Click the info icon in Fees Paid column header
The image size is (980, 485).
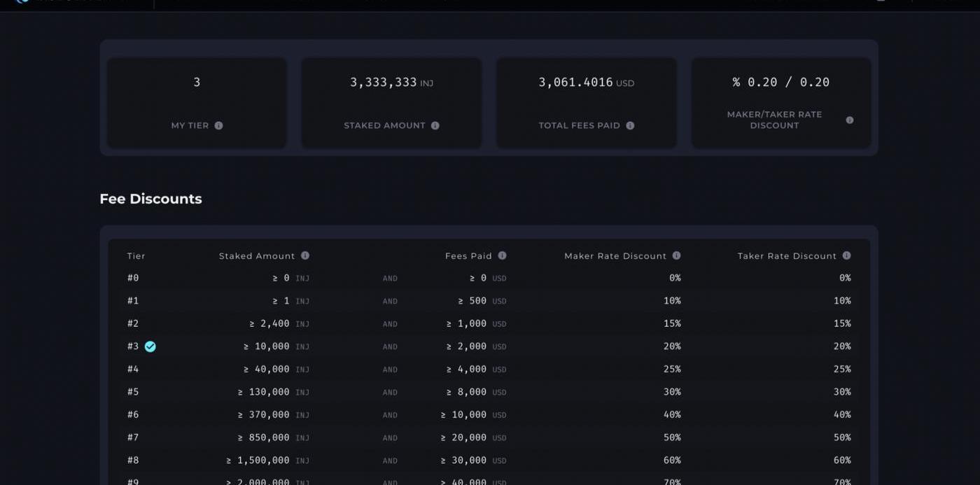[502, 255]
